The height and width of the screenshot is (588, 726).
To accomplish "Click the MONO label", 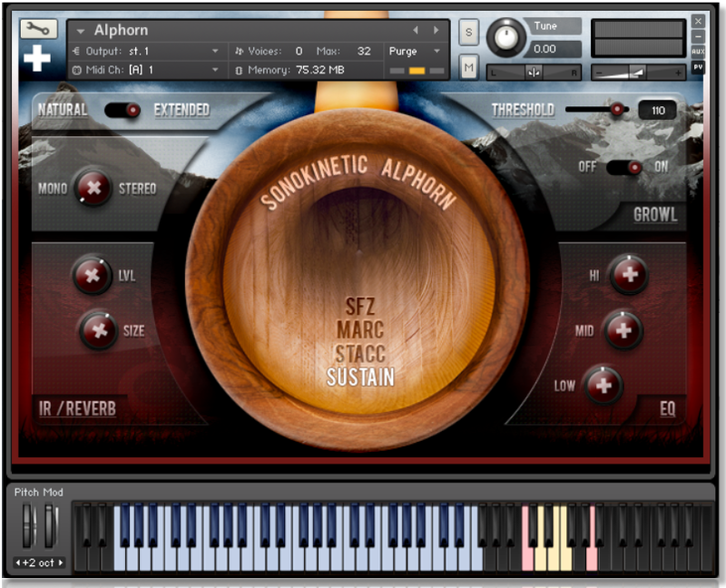I will 53,189.
